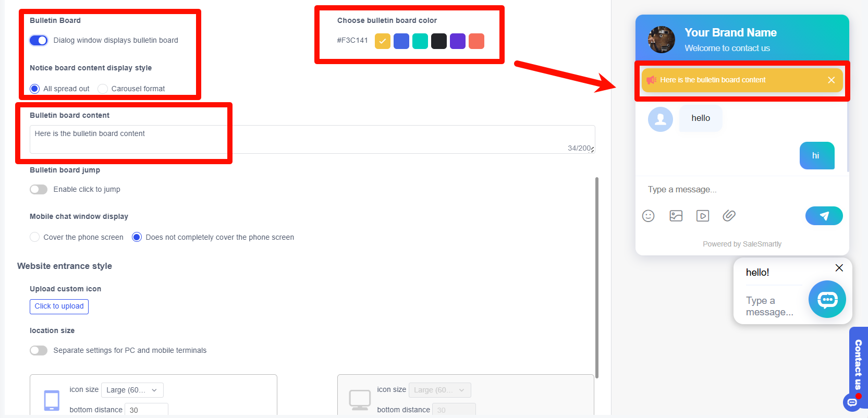Click the user avatar beside hello message
The width and height of the screenshot is (868, 418).
pos(661,119)
